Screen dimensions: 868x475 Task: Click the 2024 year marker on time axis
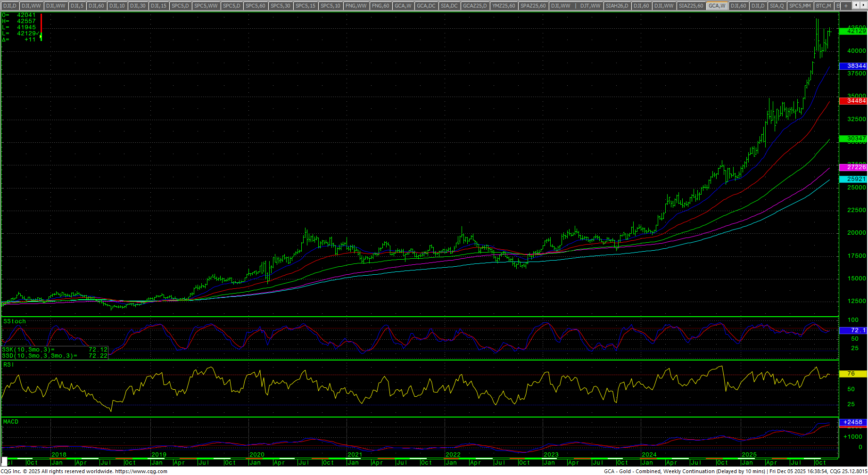click(649, 455)
